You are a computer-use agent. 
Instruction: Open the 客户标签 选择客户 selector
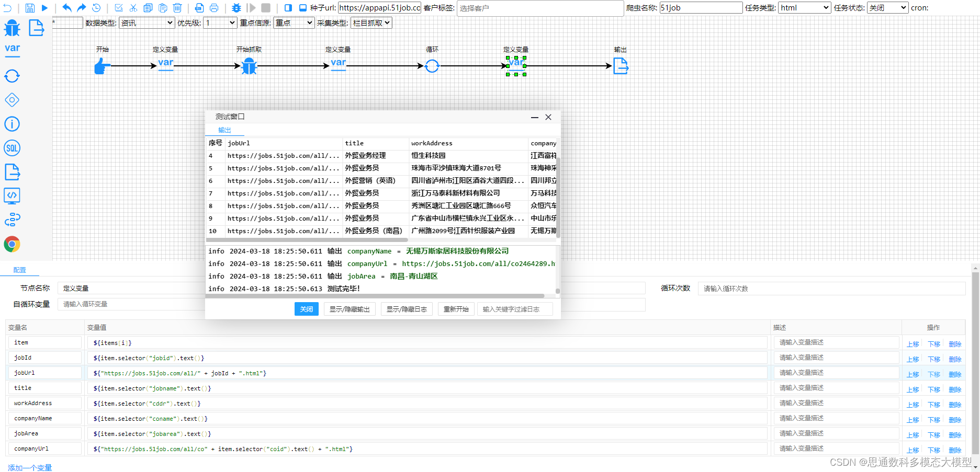click(540, 8)
